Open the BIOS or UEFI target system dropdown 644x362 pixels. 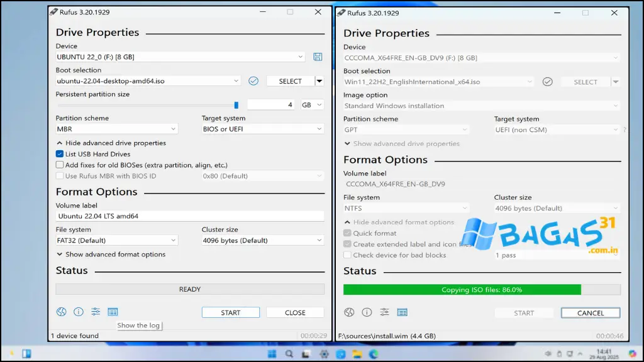[262, 129]
